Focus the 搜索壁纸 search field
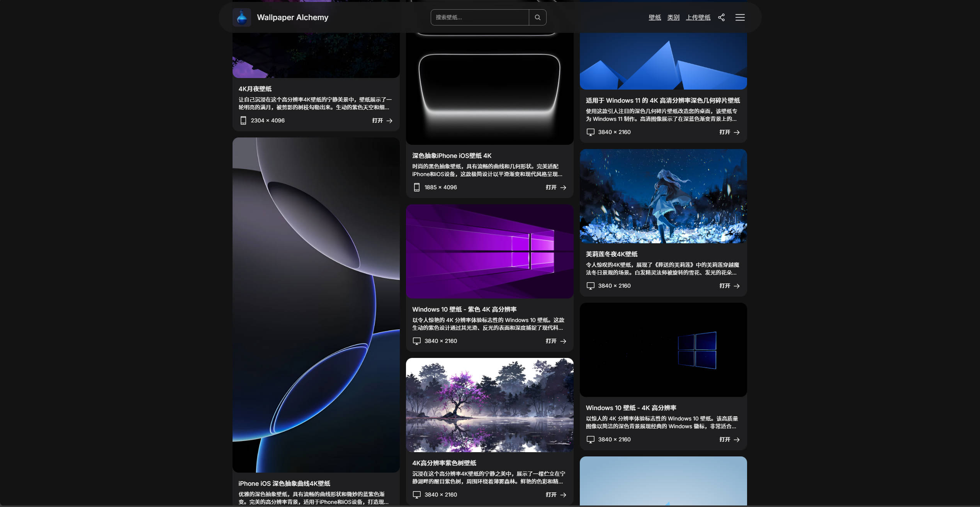The image size is (980, 507). (480, 17)
